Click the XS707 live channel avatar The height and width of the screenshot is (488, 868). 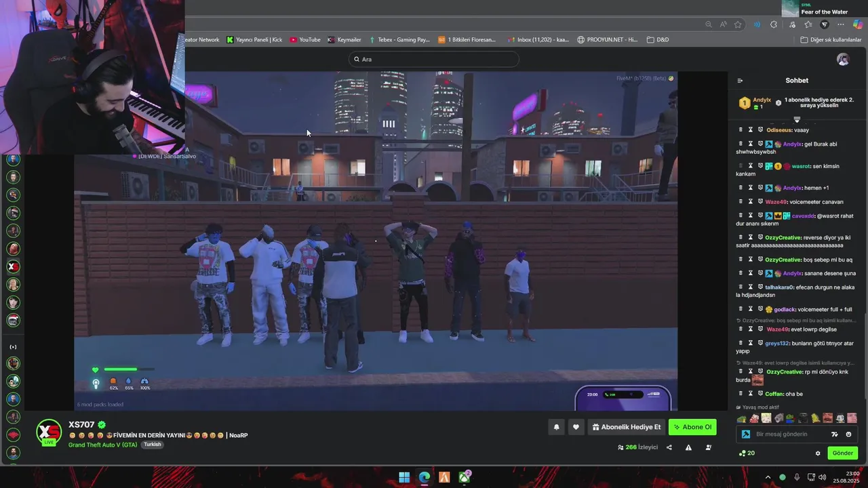49,433
